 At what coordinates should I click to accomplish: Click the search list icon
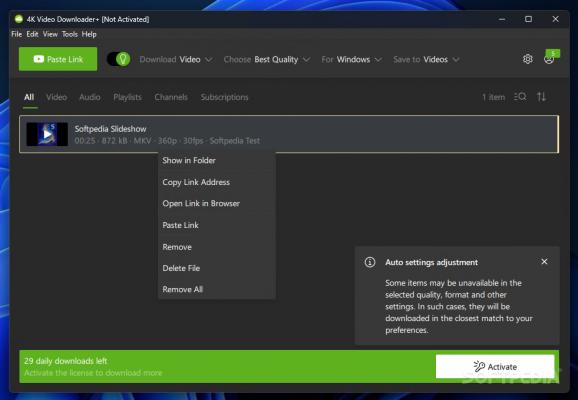tap(520, 97)
